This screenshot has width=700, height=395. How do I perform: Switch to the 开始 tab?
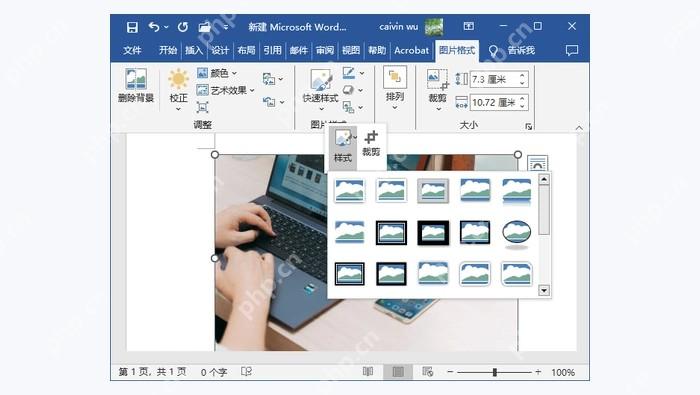click(x=168, y=50)
